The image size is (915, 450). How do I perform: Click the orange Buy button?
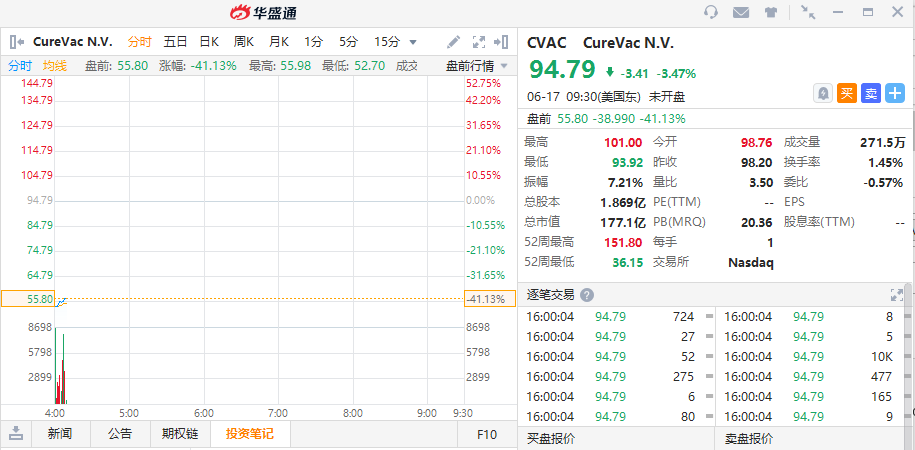[x=847, y=93]
